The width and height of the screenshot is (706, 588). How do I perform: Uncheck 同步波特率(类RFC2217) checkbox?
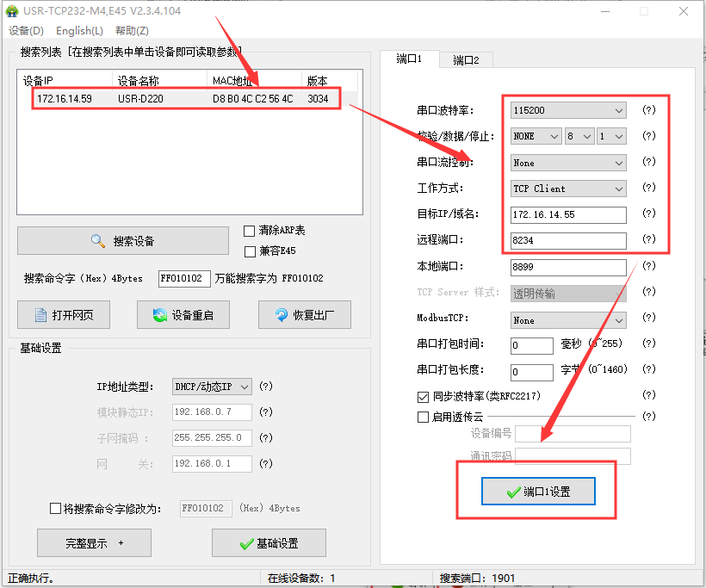click(423, 397)
